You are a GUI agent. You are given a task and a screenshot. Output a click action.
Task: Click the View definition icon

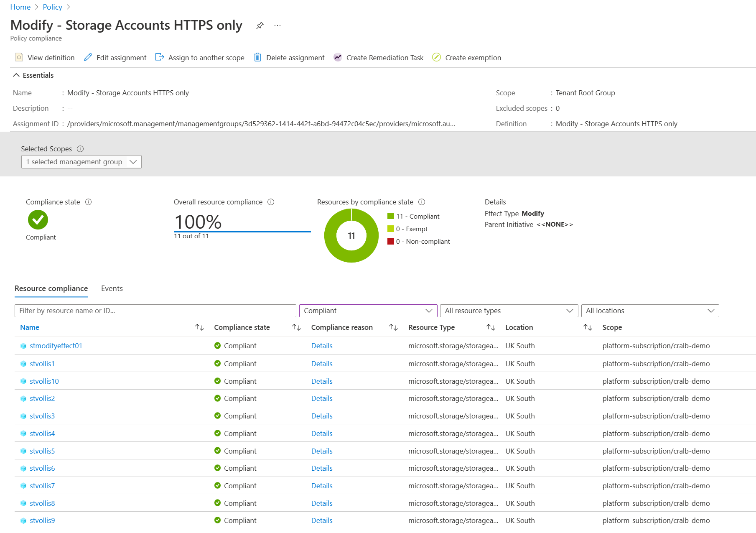coord(19,57)
